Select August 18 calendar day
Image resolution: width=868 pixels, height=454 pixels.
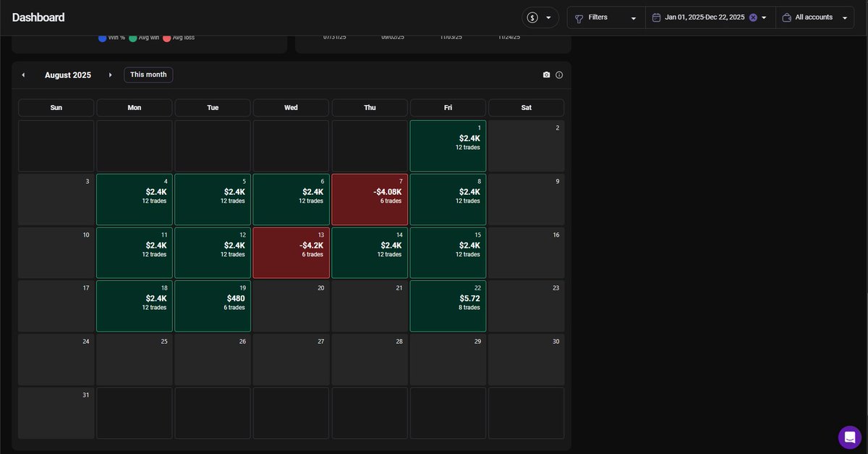[135, 306]
